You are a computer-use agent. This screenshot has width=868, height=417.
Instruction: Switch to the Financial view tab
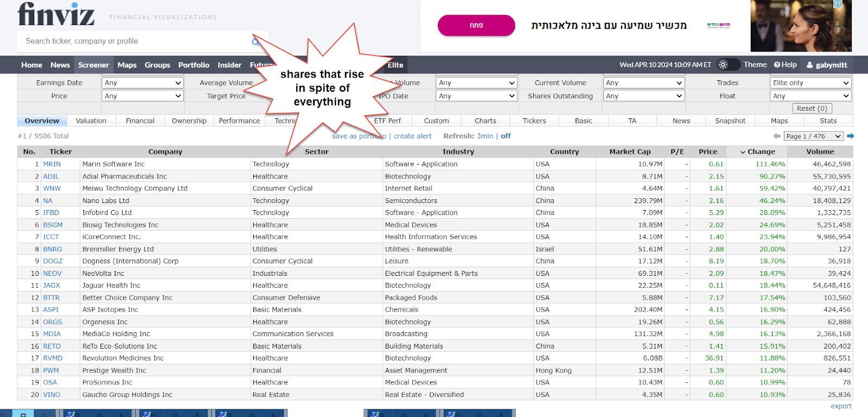140,121
